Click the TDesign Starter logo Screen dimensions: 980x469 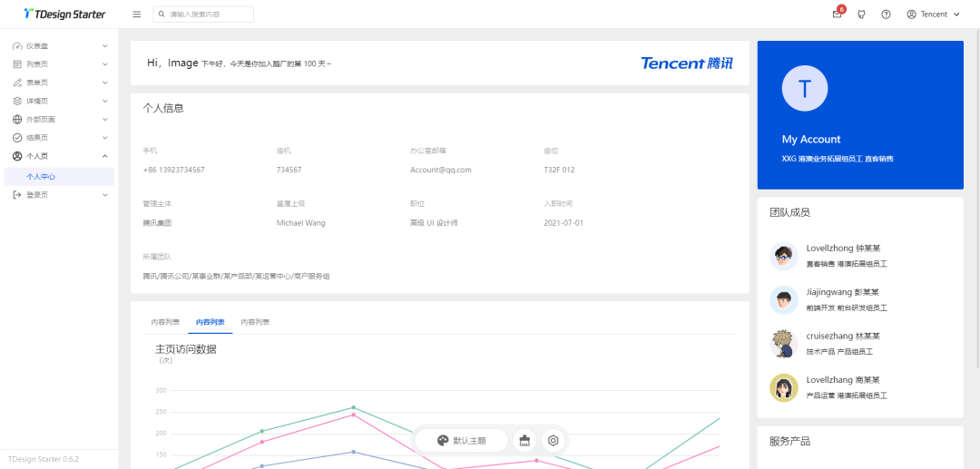(x=64, y=14)
